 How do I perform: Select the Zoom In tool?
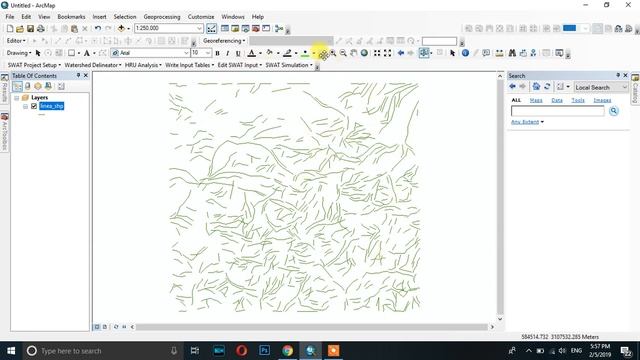pos(333,53)
